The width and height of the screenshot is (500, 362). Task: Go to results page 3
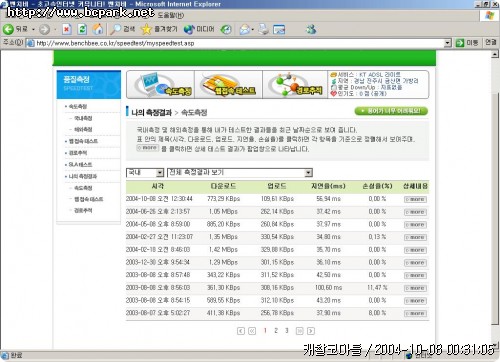click(287, 331)
